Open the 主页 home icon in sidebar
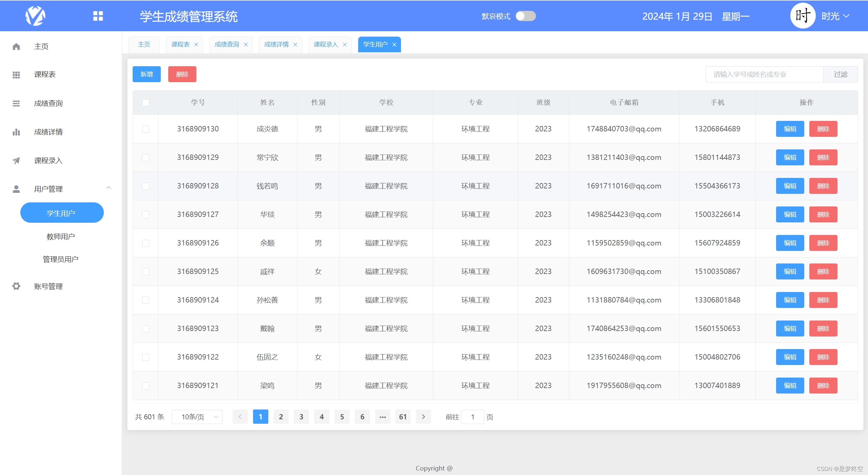Image resolution: width=868 pixels, height=475 pixels. tap(16, 46)
